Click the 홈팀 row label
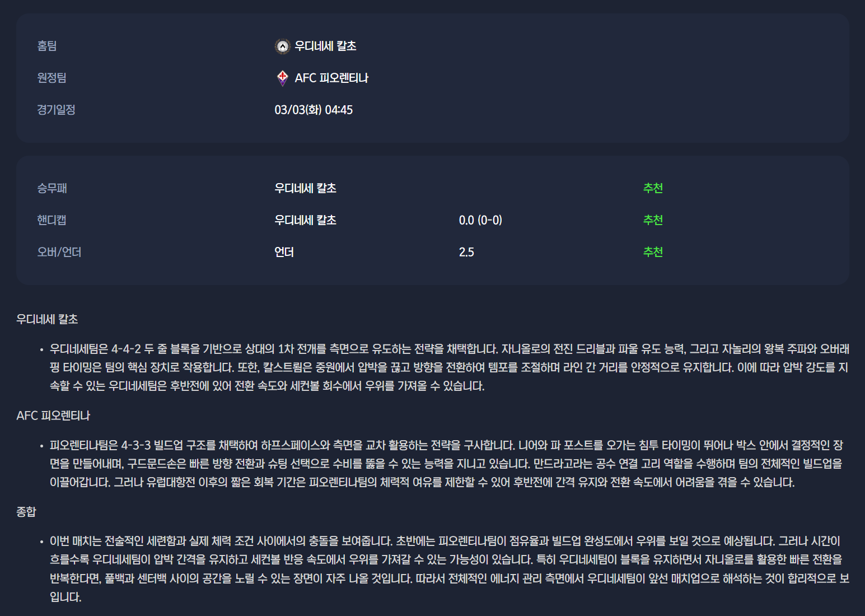 [47, 46]
